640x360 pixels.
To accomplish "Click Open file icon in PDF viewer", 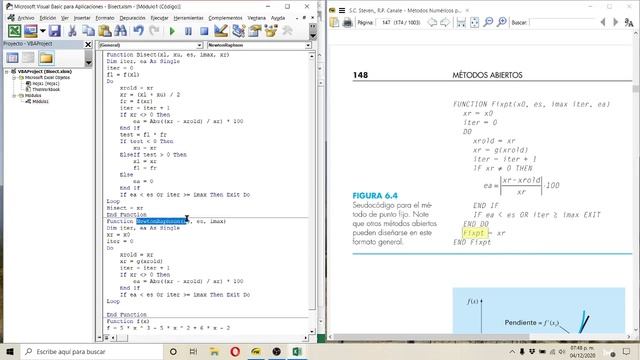I will 334,23.
